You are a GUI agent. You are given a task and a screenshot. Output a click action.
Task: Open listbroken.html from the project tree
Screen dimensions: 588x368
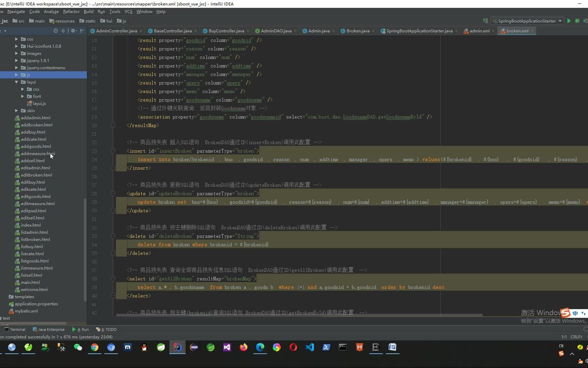tap(35, 239)
